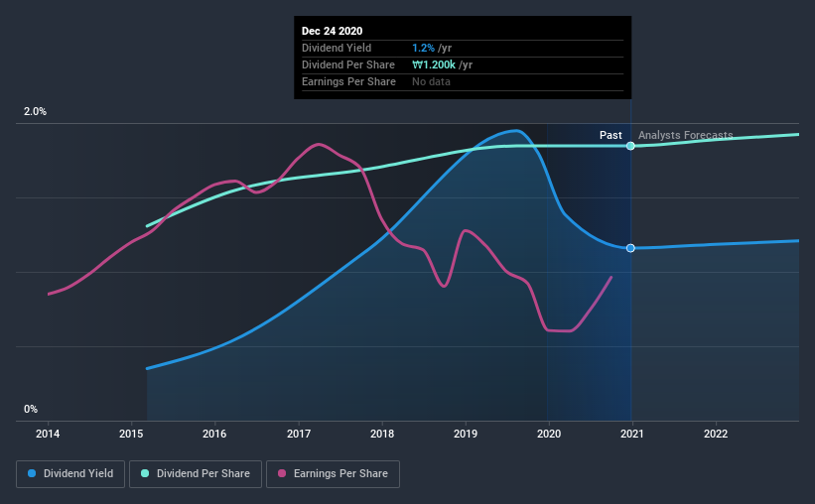Toggle the Dividend Yield legend button
This screenshot has height=504, width=815.
tap(70, 474)
